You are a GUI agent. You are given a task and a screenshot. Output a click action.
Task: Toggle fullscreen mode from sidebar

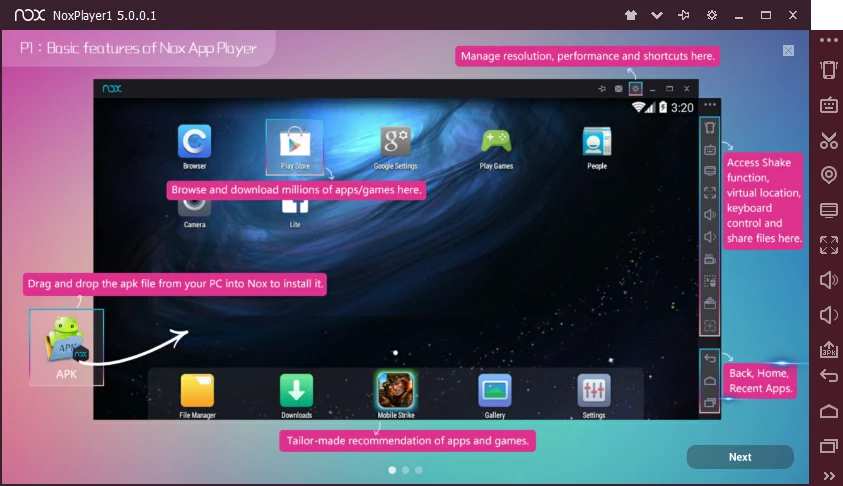pyautogui.click(x=828, y=245)
